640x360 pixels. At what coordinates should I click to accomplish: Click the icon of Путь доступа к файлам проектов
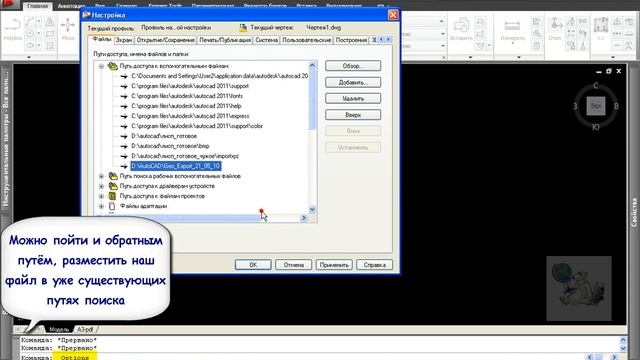pos(112,196)
